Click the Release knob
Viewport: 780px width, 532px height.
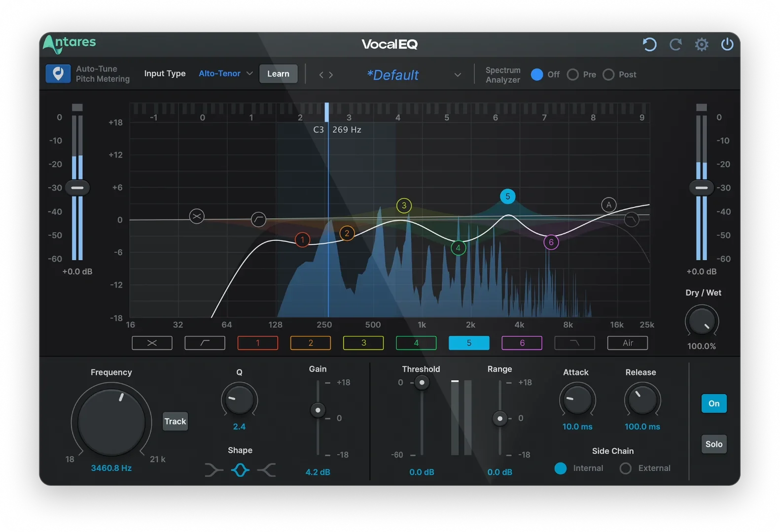coord(642,399)
